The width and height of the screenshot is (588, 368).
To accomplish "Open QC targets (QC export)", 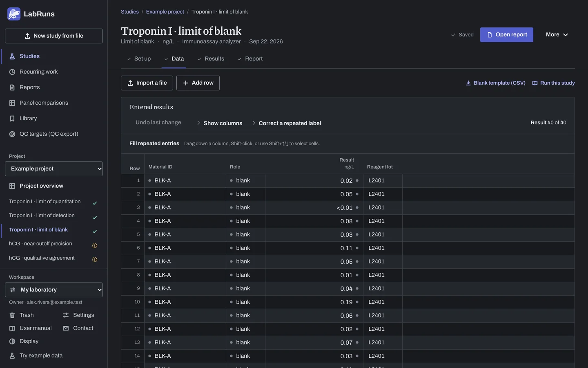I will (53, 134).
